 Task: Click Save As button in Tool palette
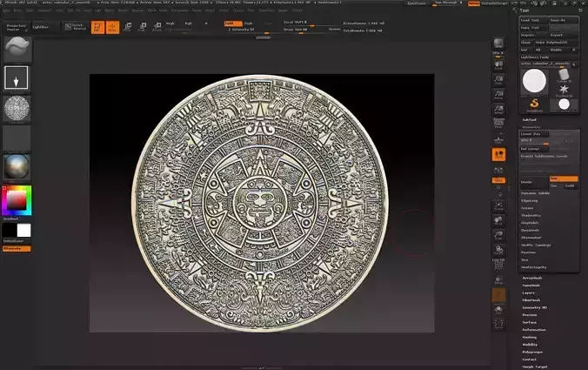coord(564,20)
